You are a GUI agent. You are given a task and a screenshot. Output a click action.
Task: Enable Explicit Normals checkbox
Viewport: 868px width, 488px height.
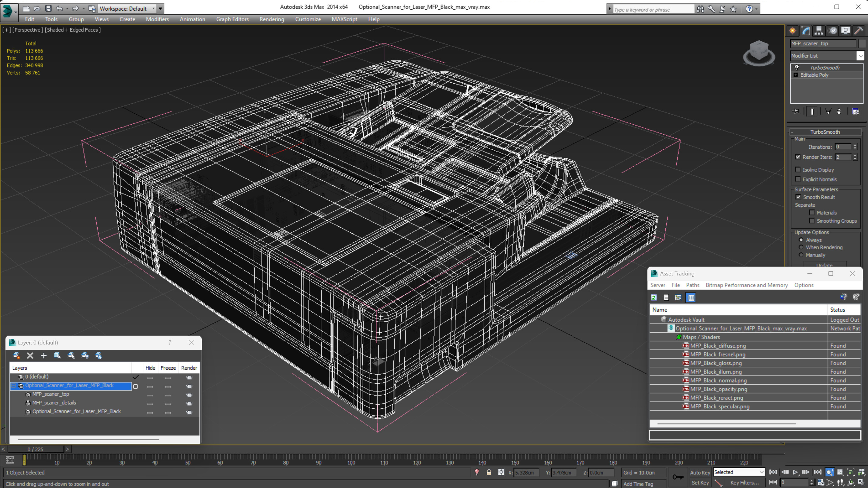click(x=798, y=179)
